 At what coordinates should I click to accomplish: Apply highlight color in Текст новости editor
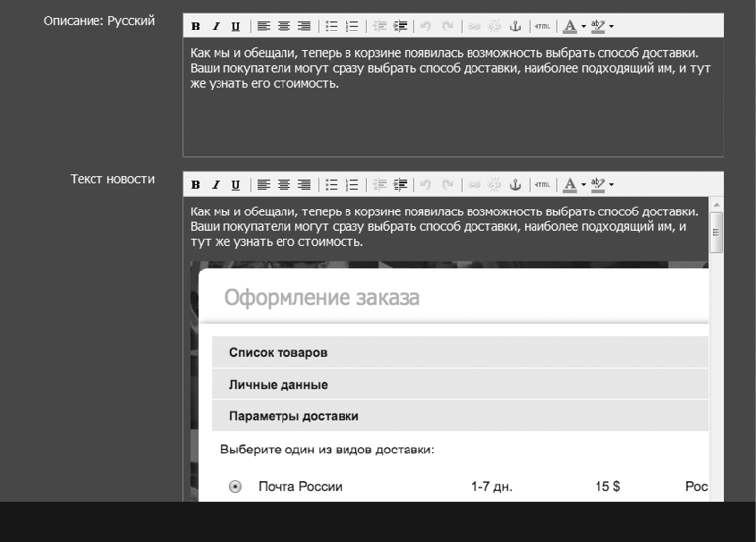pos(598,185)
